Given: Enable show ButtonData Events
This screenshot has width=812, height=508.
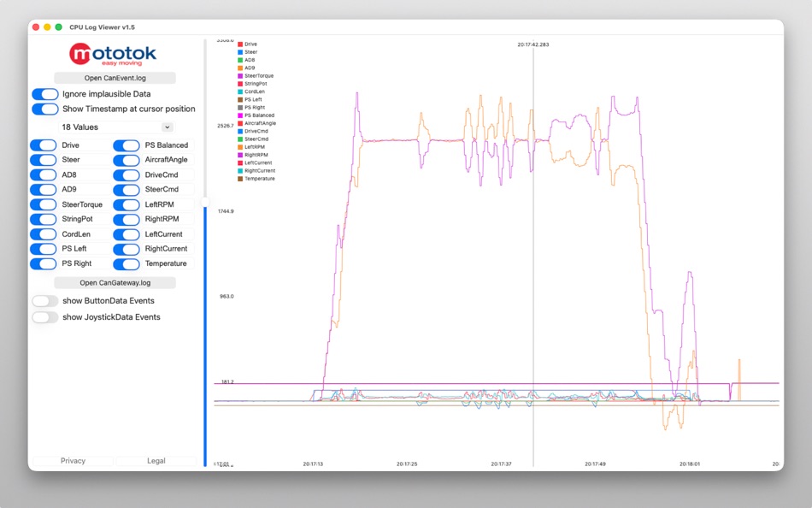Looking at the screenshot, I should click(44, 300).
